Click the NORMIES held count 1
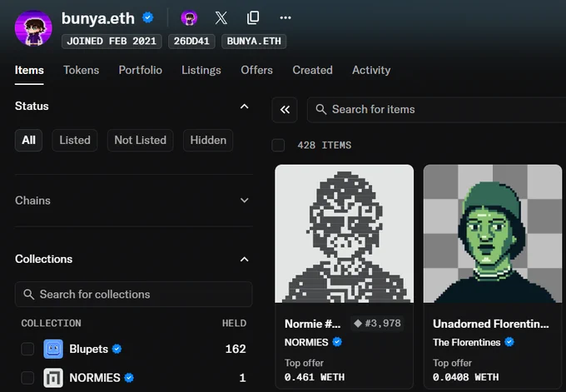The height and width of the screenshot is (392, 566). (242, 378)
